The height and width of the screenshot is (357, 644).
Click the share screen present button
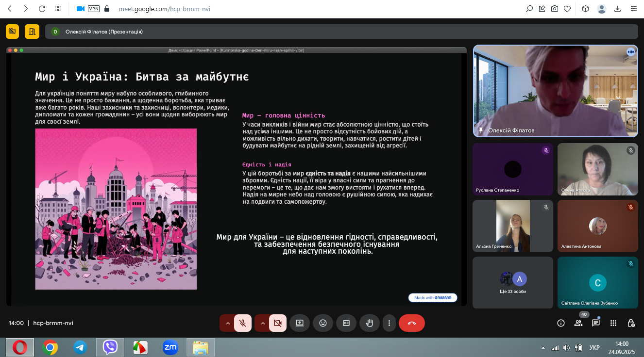(x=300, y=323)
